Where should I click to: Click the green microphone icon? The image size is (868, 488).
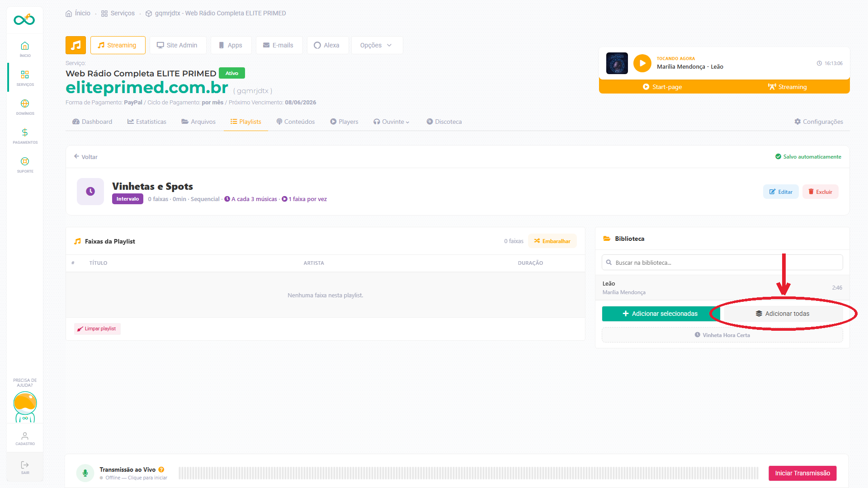click(x=85, y=473)
